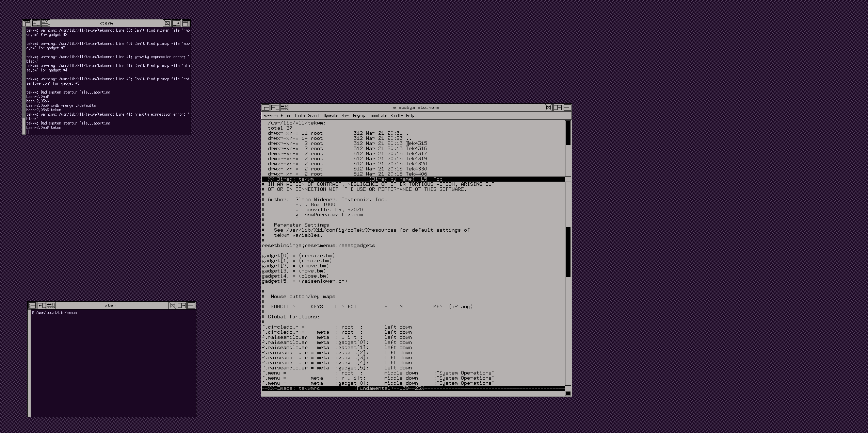
Task: Click right-arrow move gadget on bottom xterm
Action: coord(182,305)
